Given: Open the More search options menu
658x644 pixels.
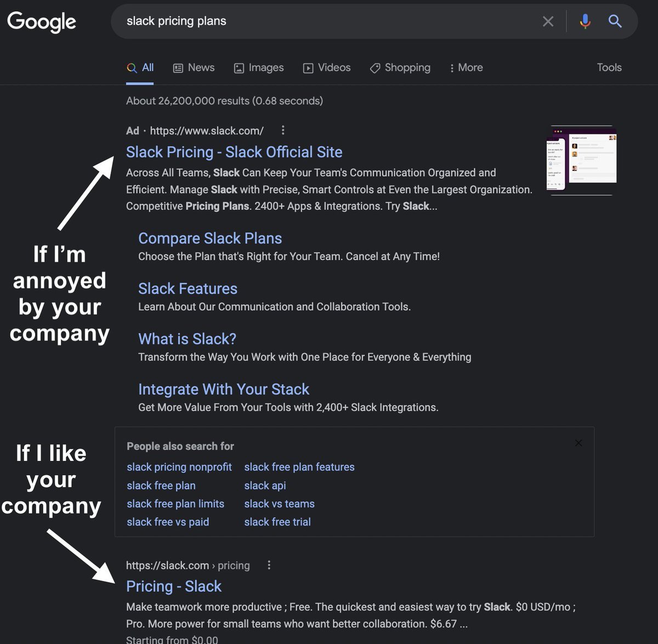Looking at the screenshot, I should 466,68.
